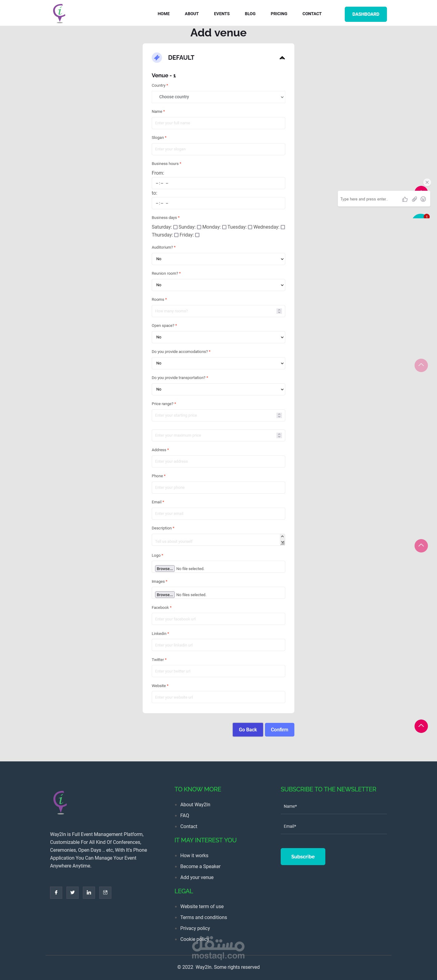This screenshot has width=437, height=980.
Task: Open the PRICING menu item
Action: click(x=279, y=14)
